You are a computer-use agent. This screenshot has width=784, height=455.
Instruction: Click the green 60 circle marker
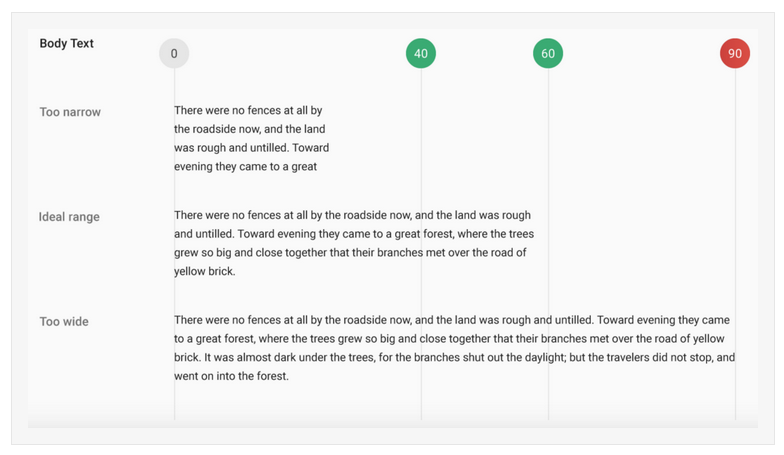[548, 54]
